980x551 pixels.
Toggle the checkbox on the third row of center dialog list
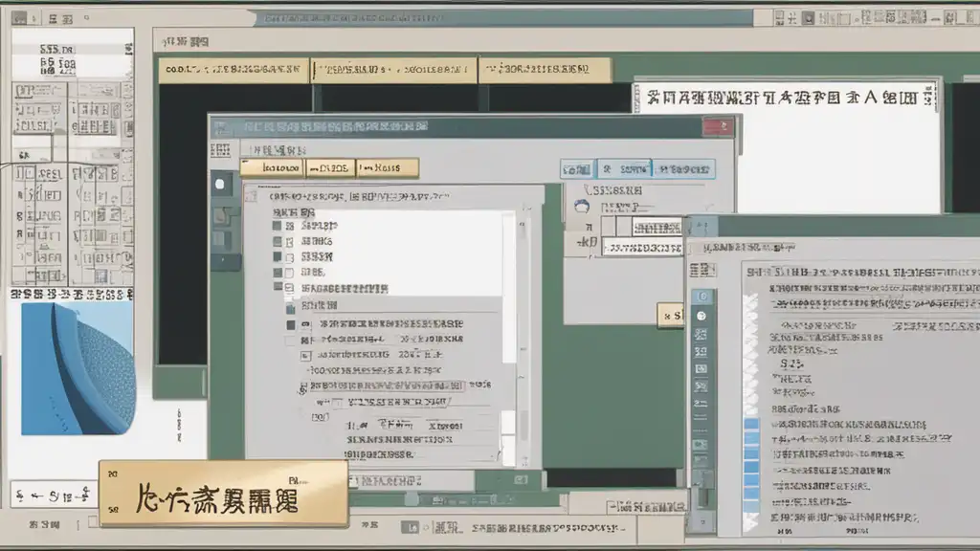click(x=290, y=257)
